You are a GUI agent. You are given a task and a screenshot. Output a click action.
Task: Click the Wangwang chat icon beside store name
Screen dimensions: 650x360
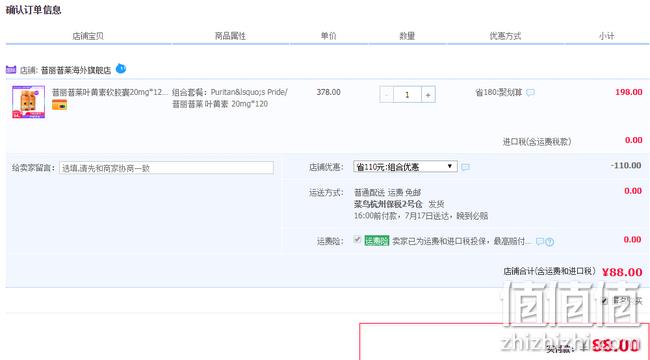pyautogui.click(x=121, y=68)
